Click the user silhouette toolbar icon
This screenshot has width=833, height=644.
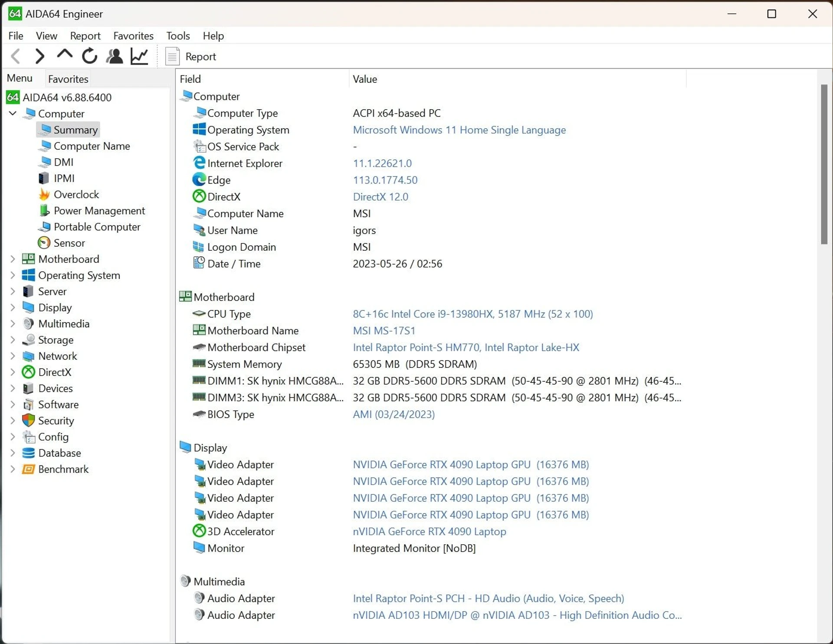(115, 56)
